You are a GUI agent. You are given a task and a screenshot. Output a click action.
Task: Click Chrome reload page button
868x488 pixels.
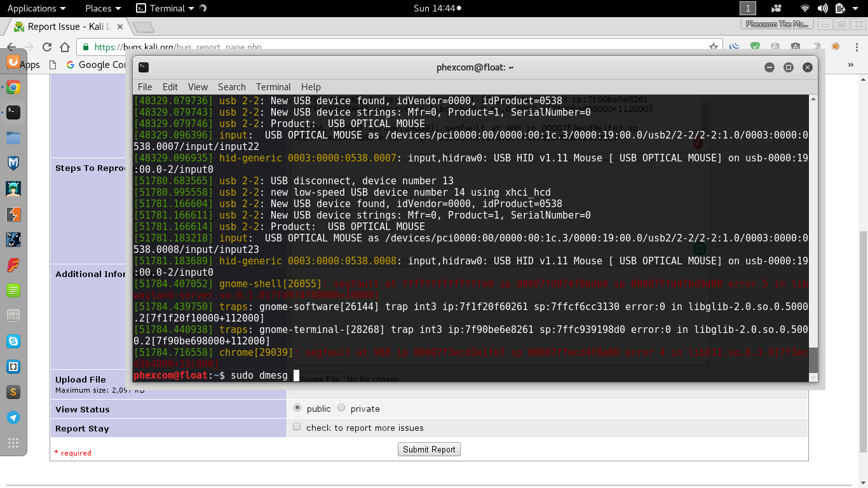46,47
